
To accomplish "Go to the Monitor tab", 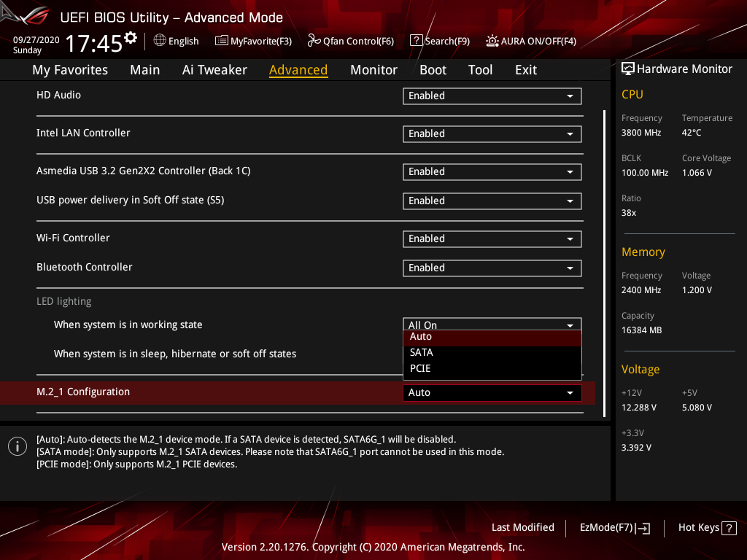I will pos(373,70).
